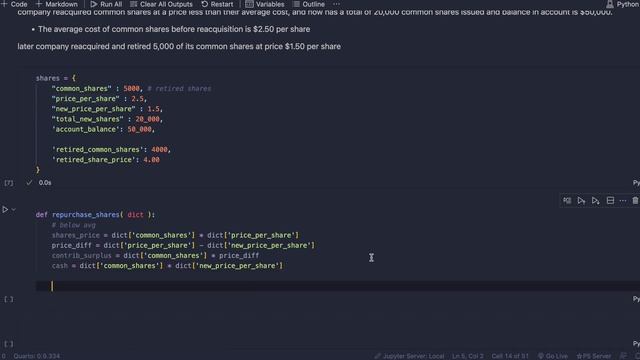Open the notebook Outline
The height and width of the screenshot is (360, 640).
pyautogui.click(x=309, y=4)
